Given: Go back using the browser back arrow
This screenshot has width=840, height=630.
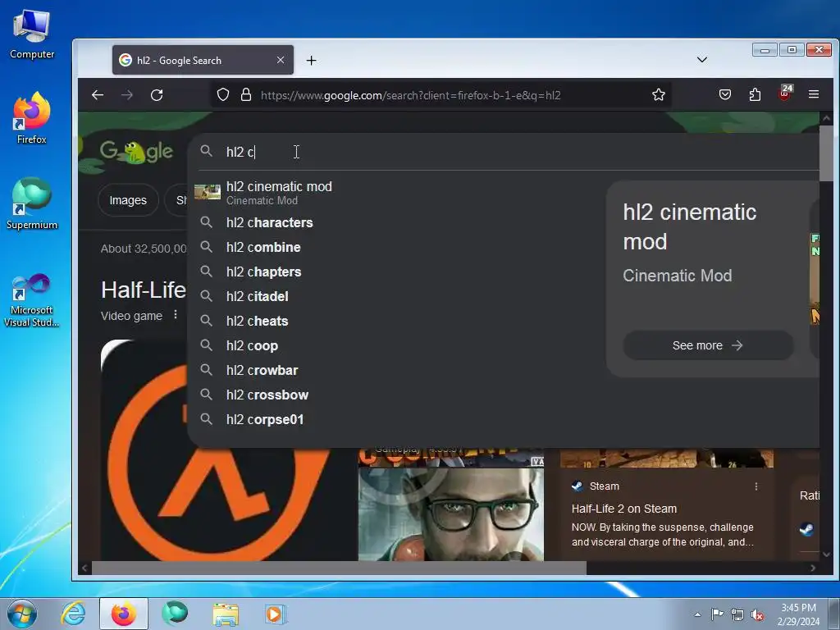Looking at the screenshot, I should pyautogui.click(x=98, y=95).
